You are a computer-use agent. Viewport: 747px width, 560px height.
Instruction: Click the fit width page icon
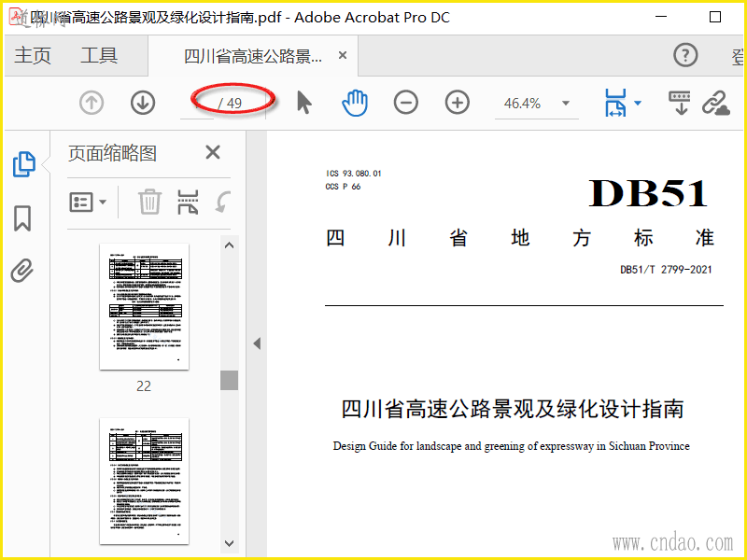point(615,103)
